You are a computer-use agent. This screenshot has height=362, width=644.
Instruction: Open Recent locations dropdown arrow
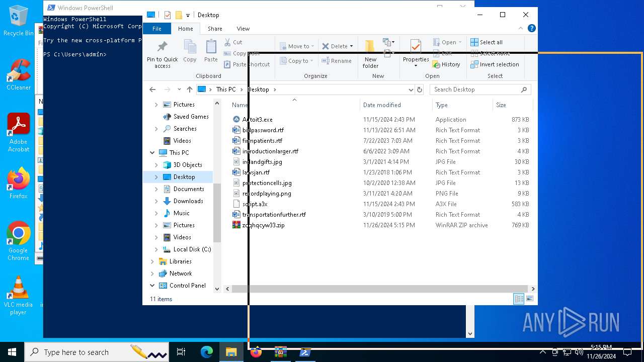[179, 89]
